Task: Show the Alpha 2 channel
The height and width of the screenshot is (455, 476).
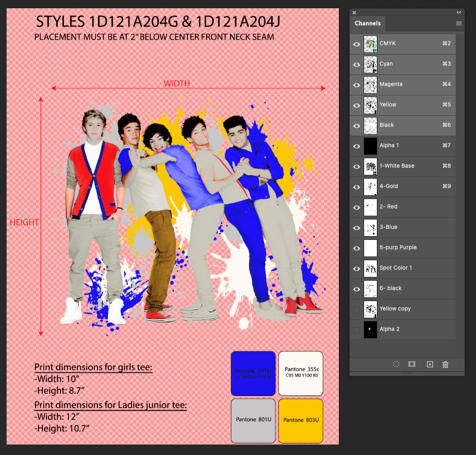Action: [356, 330]
